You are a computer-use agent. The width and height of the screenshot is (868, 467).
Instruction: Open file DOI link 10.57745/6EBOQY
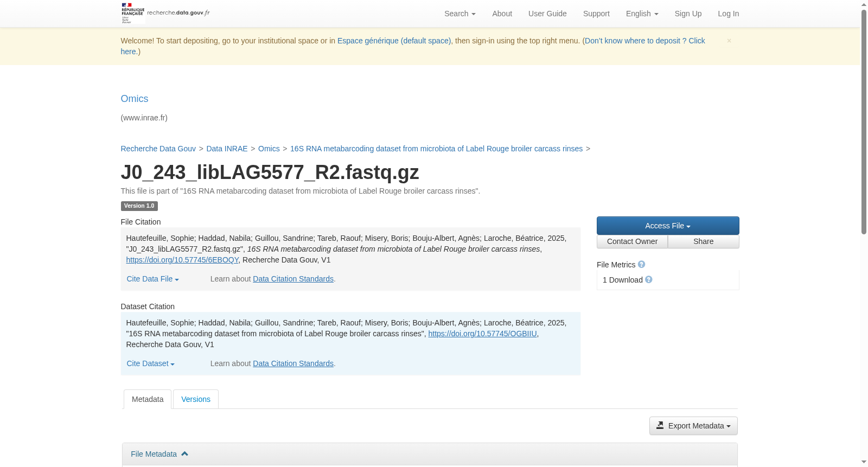pos(182,260)
